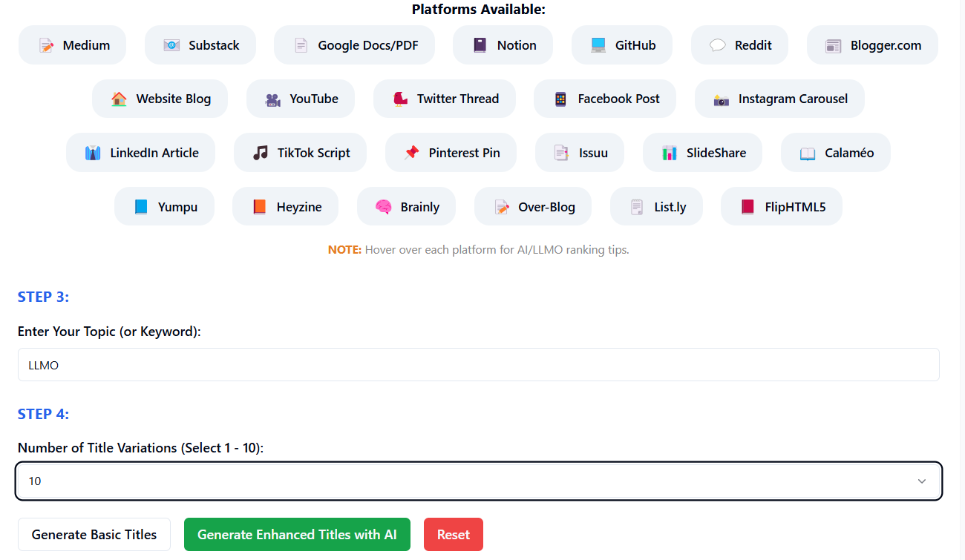Click the Brainly brain icon
Viewport: 965px width, 560px height.
pyautogui.click(x=383, y=207)
